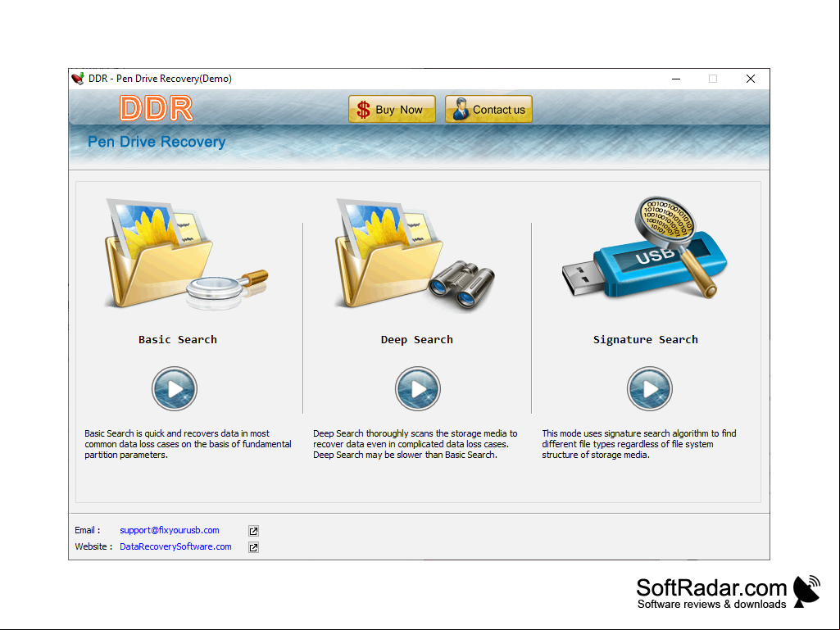Select the 'Signature Search' heading text
Image resolution: width=840 pixels, height=630 pixels.
tap(646, 340)
